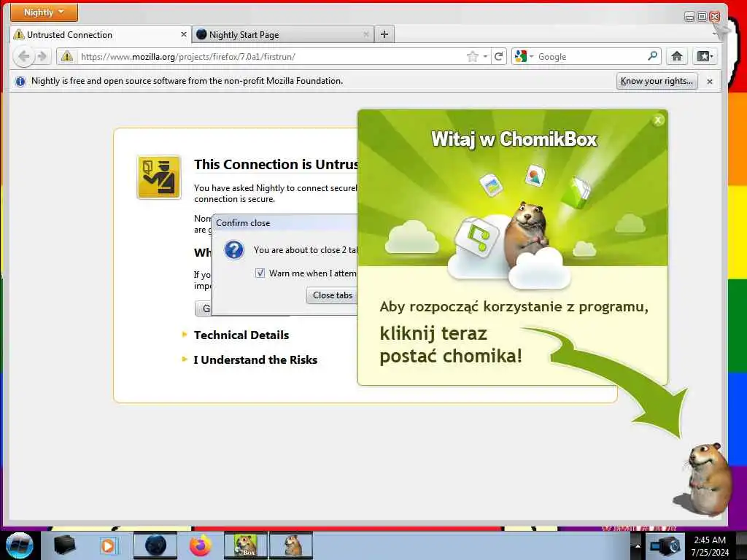Screen dimensions: 747x560
Task: Go to the home page icon
Action: tap(676, 57)
